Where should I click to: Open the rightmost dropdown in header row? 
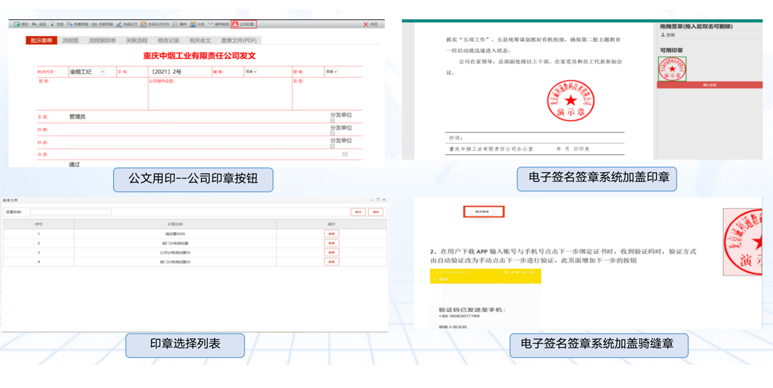pyautogui.click(x=331, y=72)
